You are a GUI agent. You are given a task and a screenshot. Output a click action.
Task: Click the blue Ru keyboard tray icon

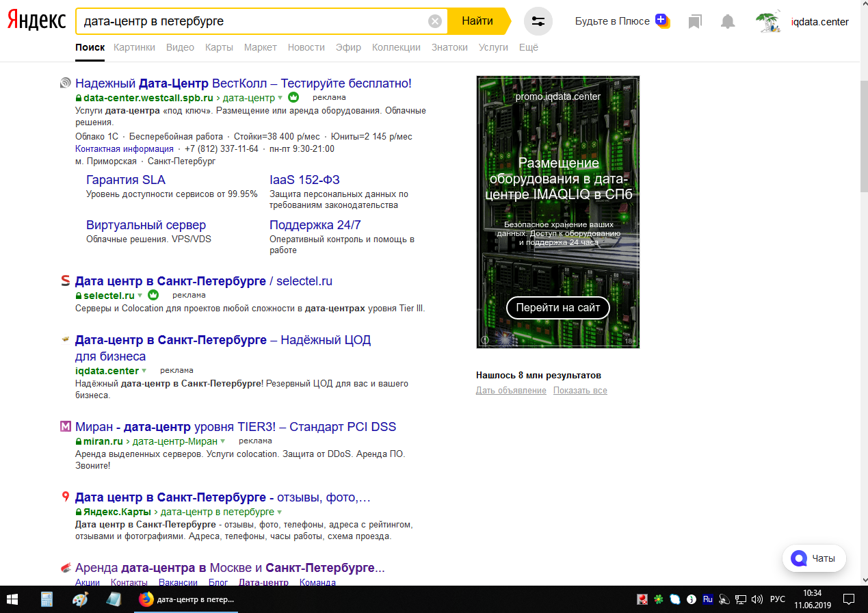708,599
